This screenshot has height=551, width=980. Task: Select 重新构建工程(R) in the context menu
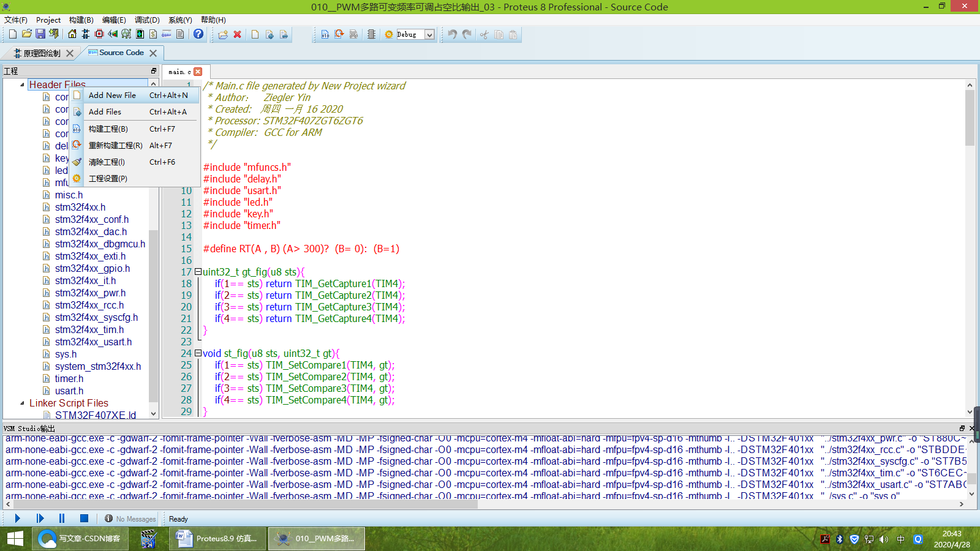coord(135,146)
